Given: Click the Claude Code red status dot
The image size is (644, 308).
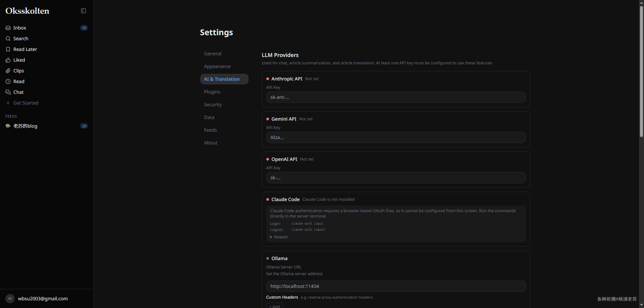Looking at the screenshot, I should (268, 199).
